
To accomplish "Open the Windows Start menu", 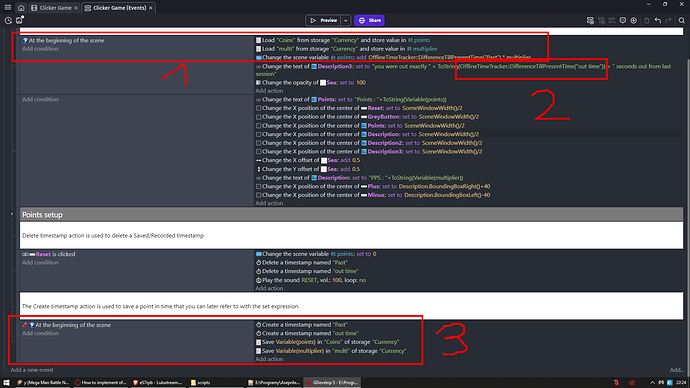I will click(6, 383).
